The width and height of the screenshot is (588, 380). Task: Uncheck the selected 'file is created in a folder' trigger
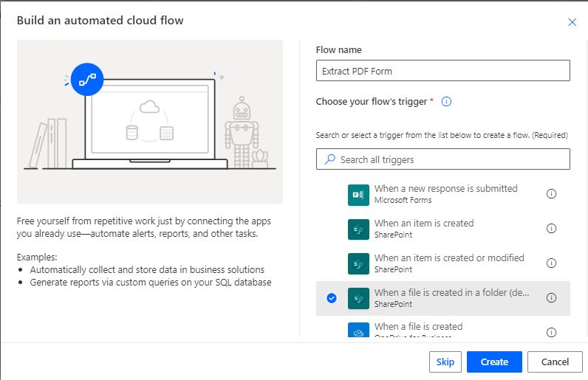[x=332, y=298]
